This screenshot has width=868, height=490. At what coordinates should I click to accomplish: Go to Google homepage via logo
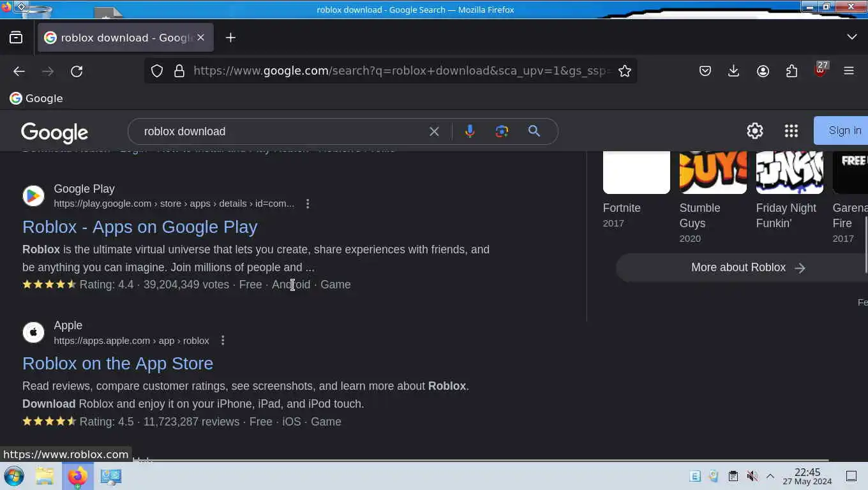[x=54, y=132]
